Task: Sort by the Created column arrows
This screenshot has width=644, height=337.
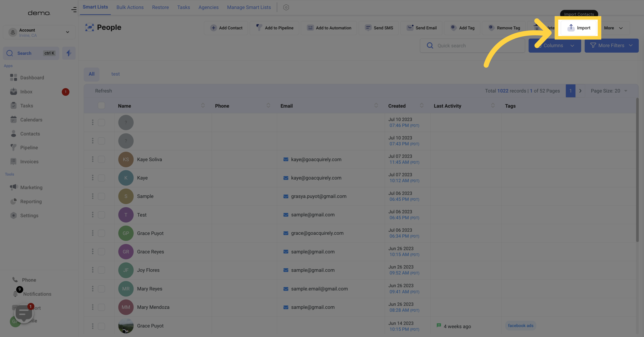Action: (x=422, y=106)
